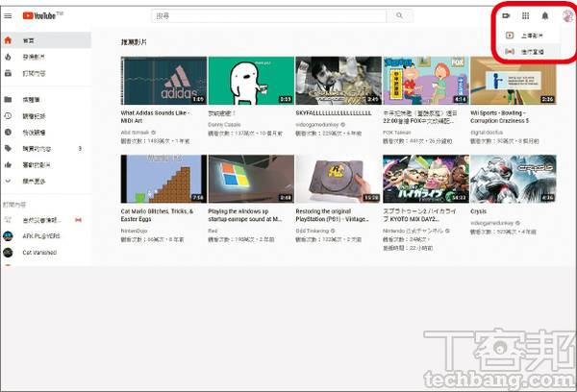
Task: Open Watch History in the sidebar
Action: pyautogui.click(x=34, y=115)
